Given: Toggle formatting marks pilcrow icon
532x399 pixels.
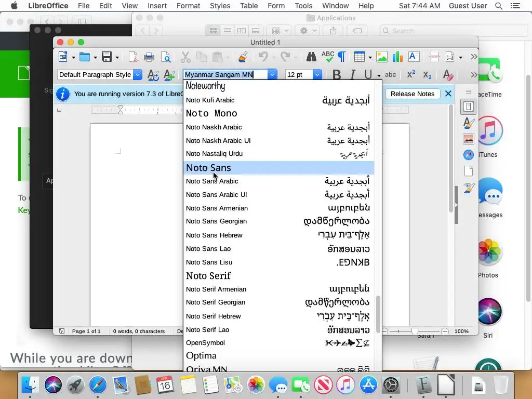Looking at the screenshot, I should tap(342, 57).
